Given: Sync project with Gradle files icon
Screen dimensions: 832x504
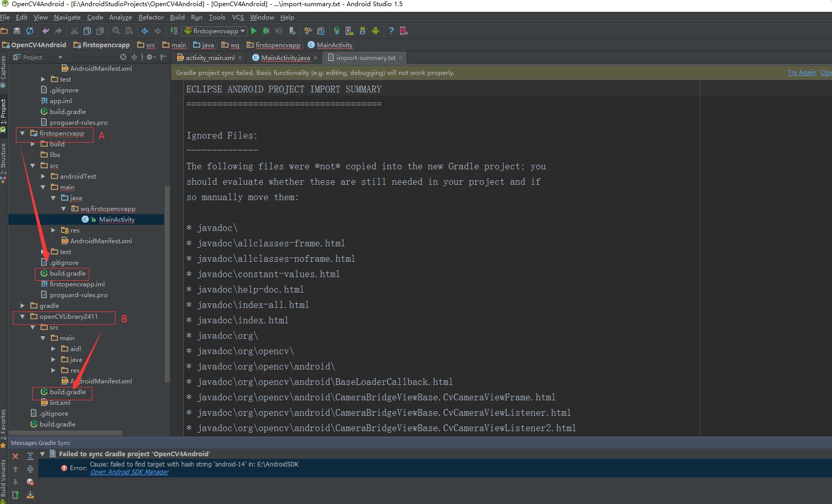Looking at the screenshot, I should pos(337,31).
